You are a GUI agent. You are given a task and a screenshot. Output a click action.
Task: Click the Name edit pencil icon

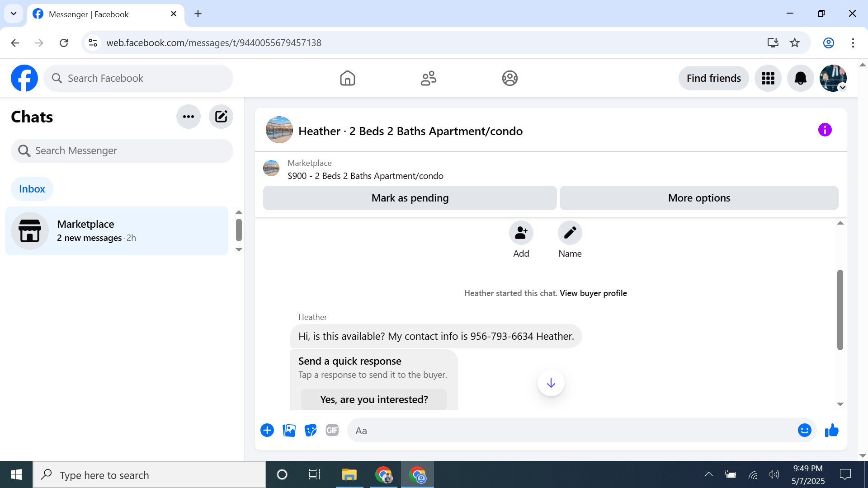click(x=570, y=233)
